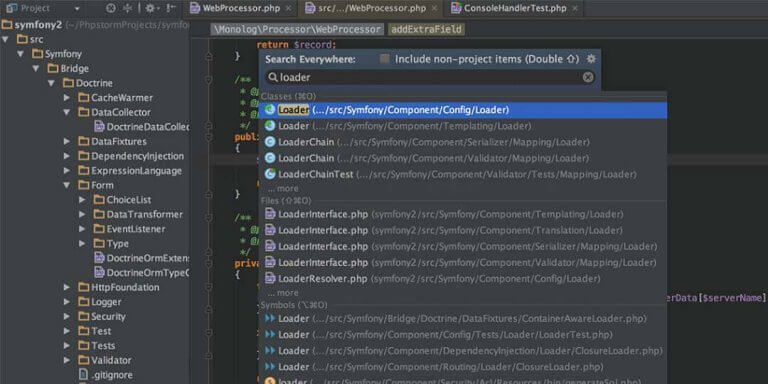The image size is (768, 384).
Task: Open LoaderInterface.php in Component/Translation/Loader
Action: pyautogui.click(x=463, y=231)
